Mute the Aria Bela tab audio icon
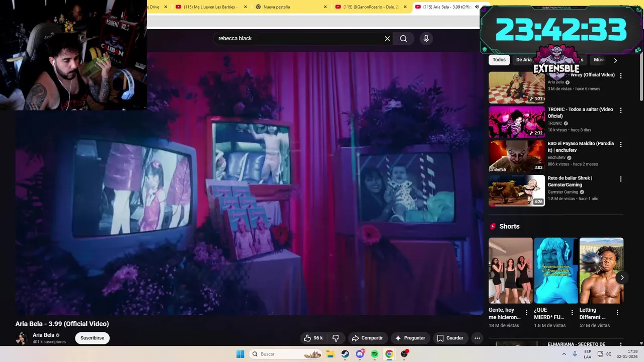 pyautogui.click(x=477, y=7)
